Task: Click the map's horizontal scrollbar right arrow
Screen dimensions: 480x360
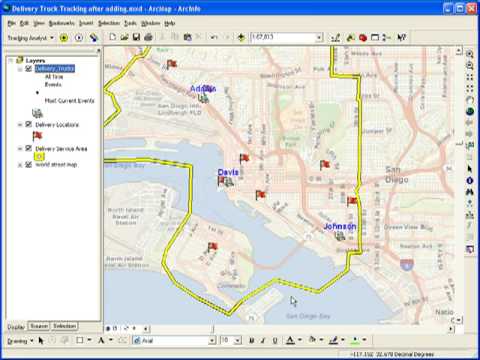Action: click(451, 329)
